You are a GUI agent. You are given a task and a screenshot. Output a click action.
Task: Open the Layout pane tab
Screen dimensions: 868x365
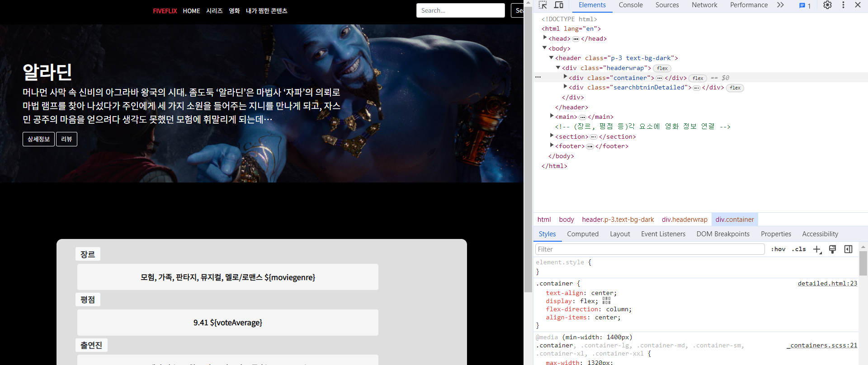pos(620,234)
